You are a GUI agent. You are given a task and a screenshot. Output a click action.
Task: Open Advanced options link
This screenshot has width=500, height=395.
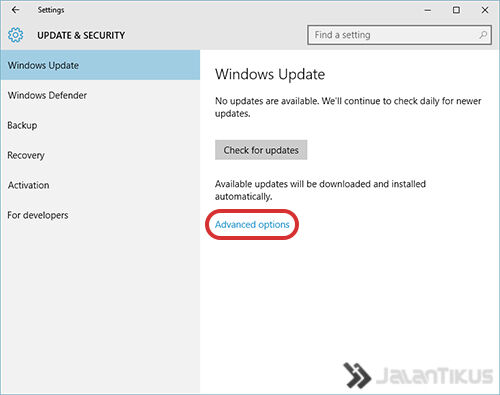pyautogui.click(x=252, y=225)
